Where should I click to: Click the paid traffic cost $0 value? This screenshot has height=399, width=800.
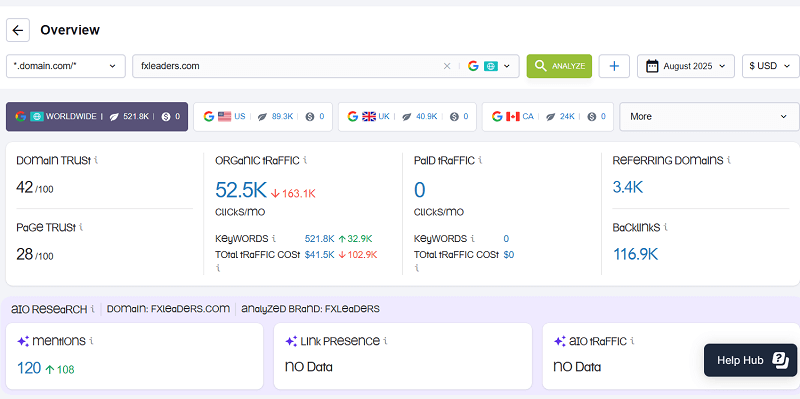point(509,254)
